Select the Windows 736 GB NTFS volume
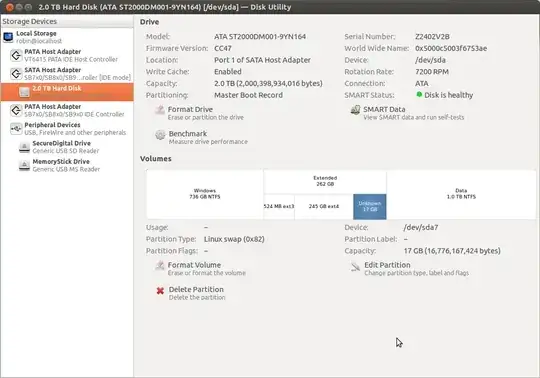This screenshot has width=540, height=378. (205, 194)
